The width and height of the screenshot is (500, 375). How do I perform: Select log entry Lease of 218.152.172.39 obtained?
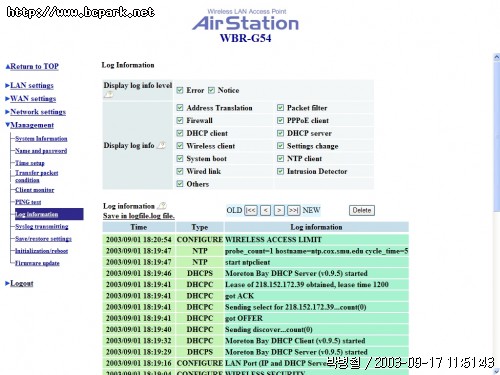tap(307, 285)
